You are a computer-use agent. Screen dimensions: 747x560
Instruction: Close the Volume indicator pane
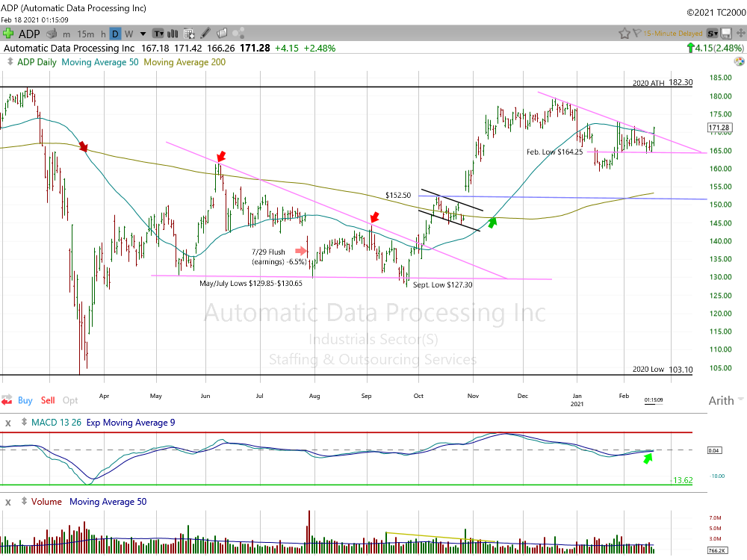pos(8,502)
